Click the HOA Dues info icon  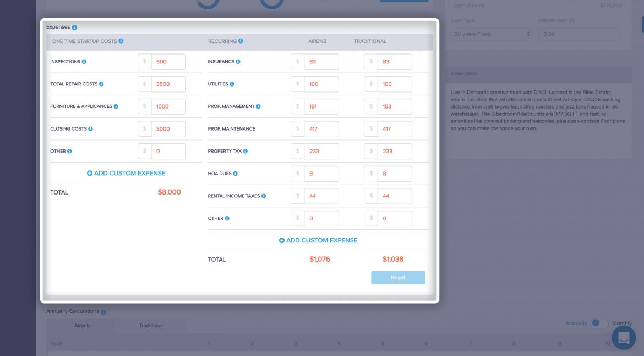(235, 174)
